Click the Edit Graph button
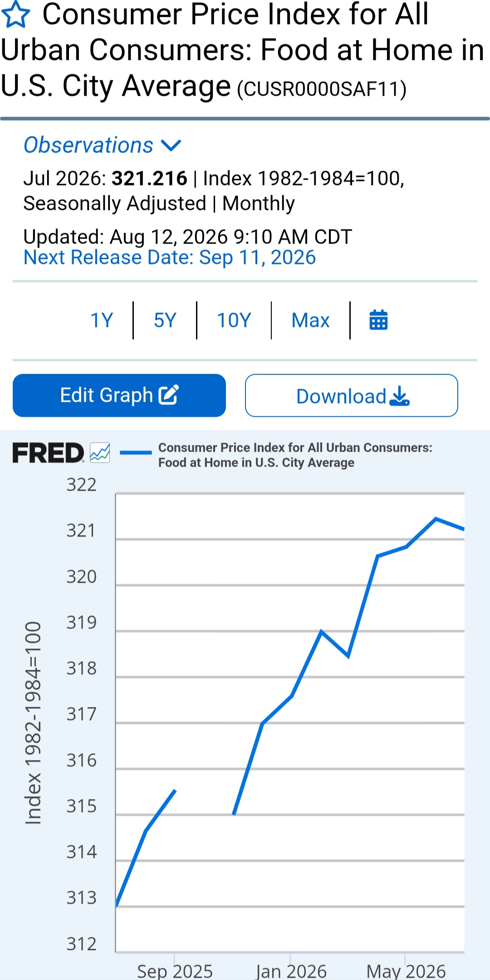 tap(119, 395)
